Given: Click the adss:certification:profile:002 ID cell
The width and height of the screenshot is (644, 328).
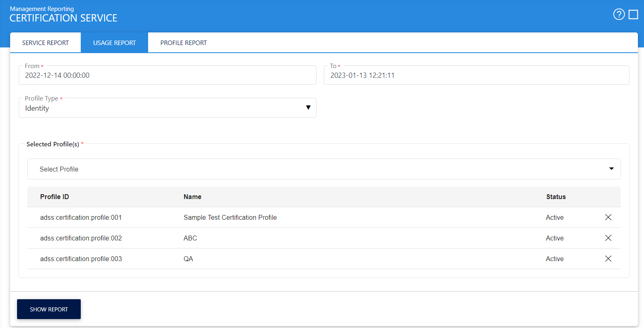Looking at the screenshot, I should click(81, 238).
